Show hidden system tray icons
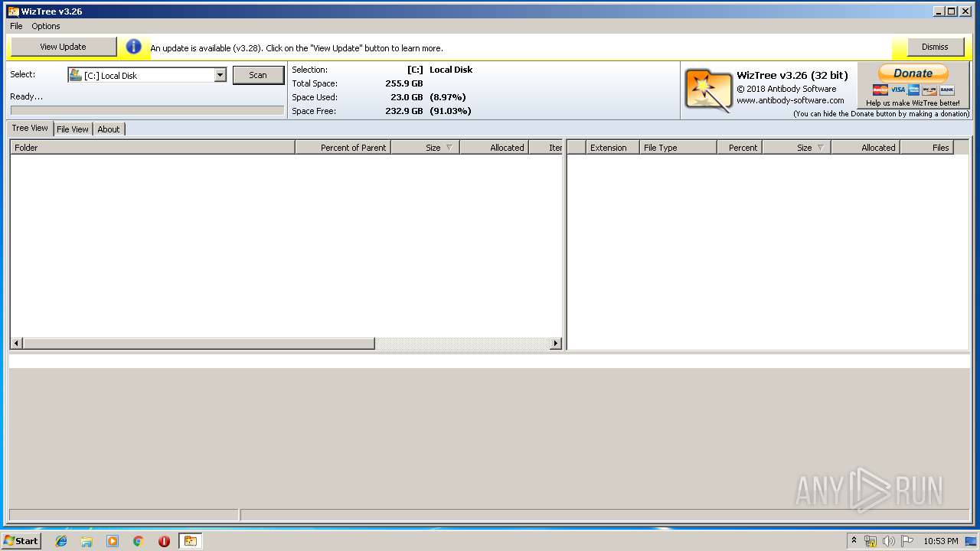The height and width of the screenshot is (551, 980). click(854, 541)
